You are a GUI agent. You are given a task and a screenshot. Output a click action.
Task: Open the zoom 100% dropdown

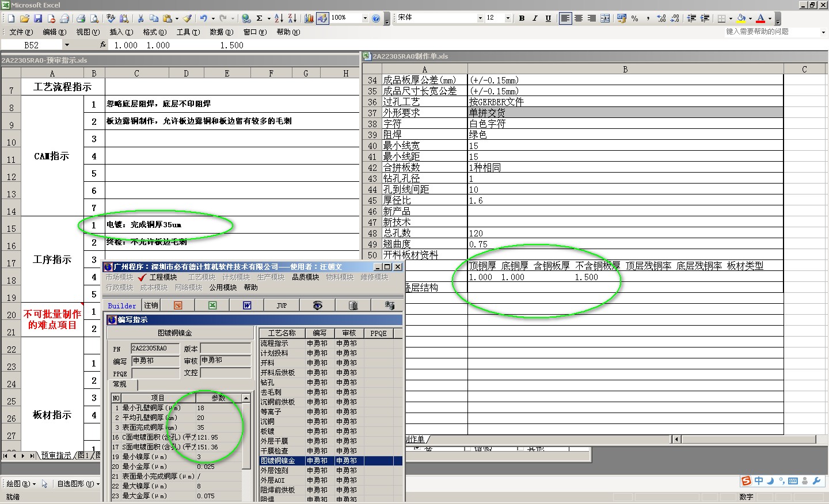[365, 18]
